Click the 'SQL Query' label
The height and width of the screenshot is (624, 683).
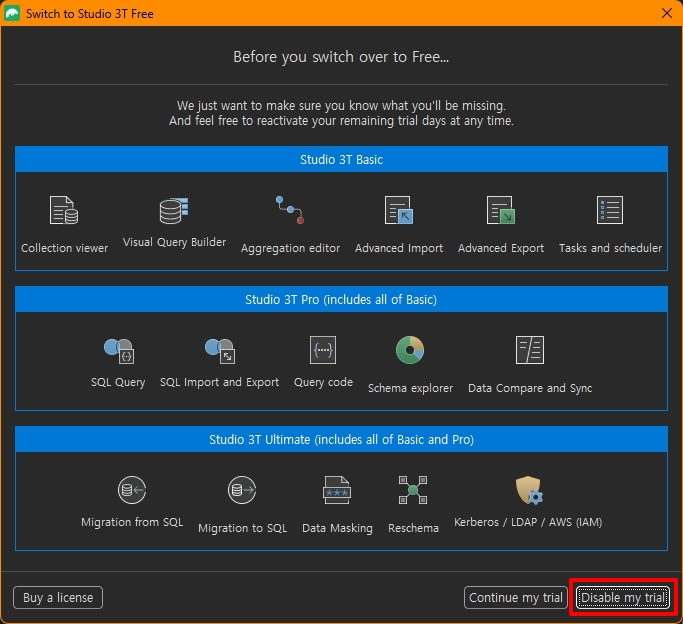coord(118,382)
